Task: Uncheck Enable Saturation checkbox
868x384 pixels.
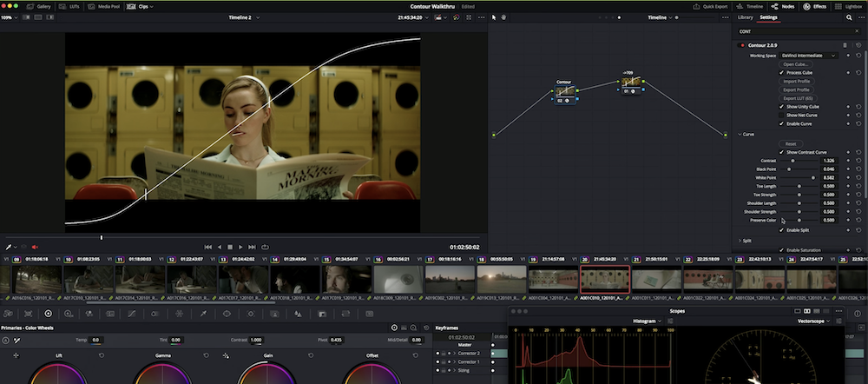Action: [782, 250]
